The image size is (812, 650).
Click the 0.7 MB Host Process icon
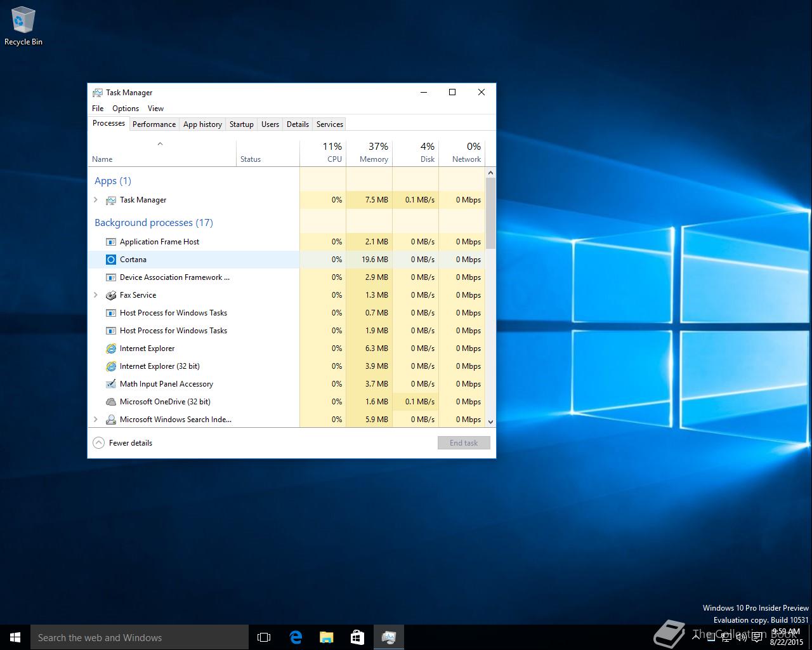pyautogui.click(x=111, y=313)
